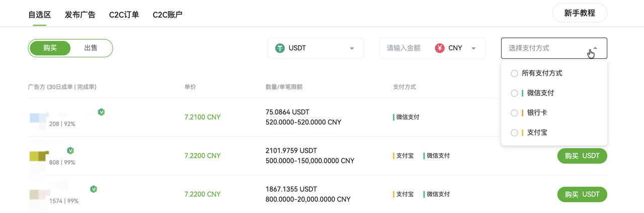Click the 请输入金额 amount input field
644x213 pixels.
click(404, 48)
